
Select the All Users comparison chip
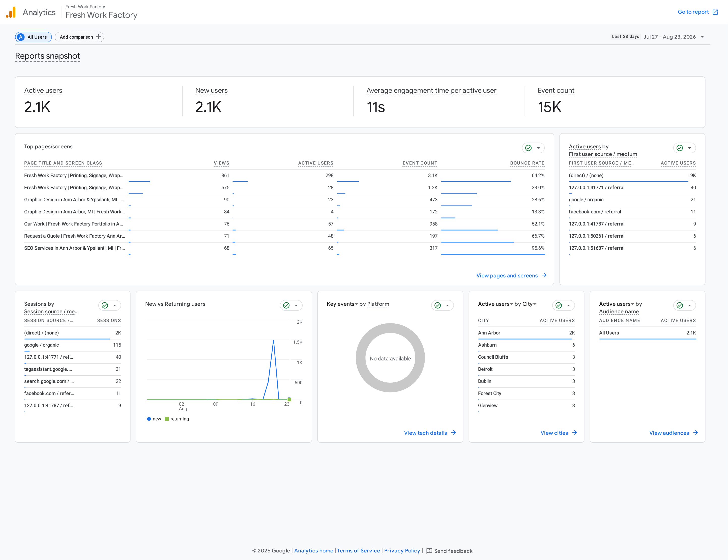point(33,37)
